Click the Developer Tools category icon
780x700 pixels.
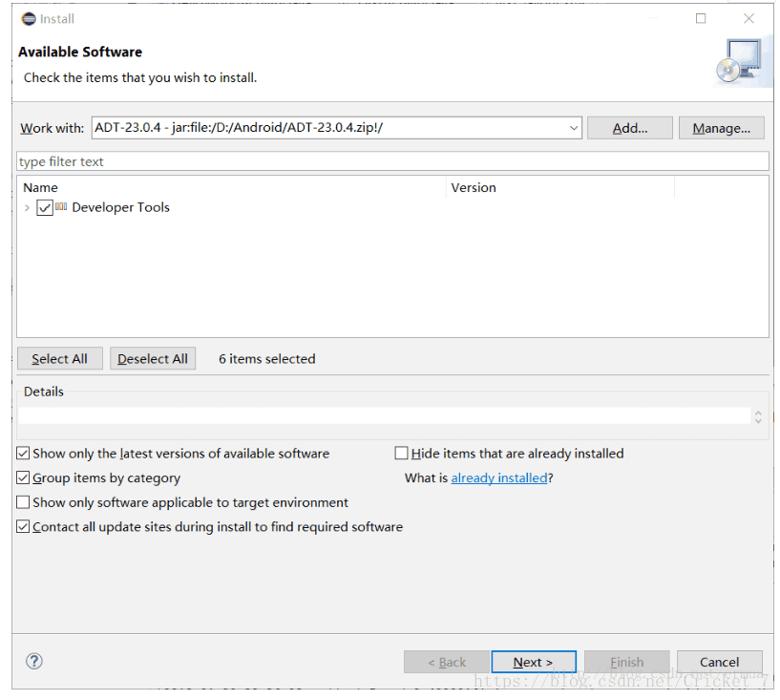61,206
